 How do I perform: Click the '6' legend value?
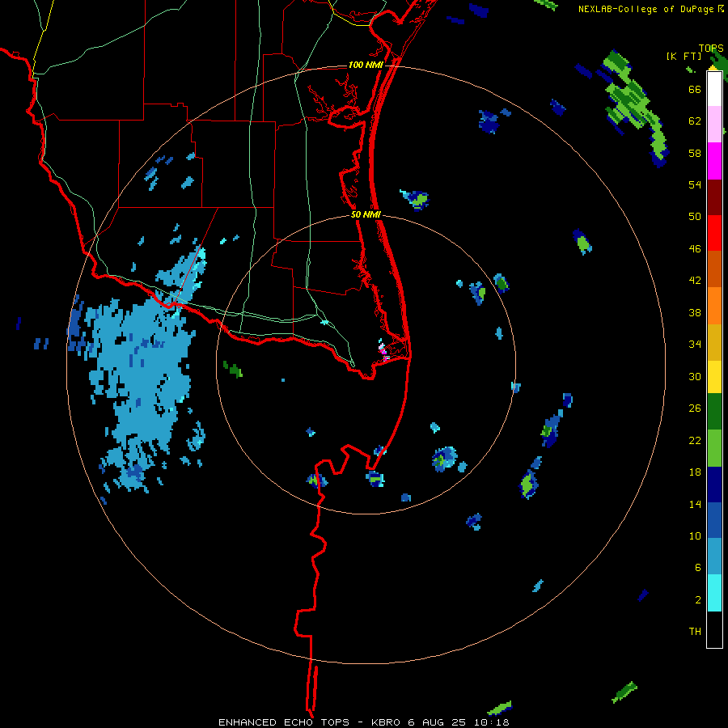697,567
